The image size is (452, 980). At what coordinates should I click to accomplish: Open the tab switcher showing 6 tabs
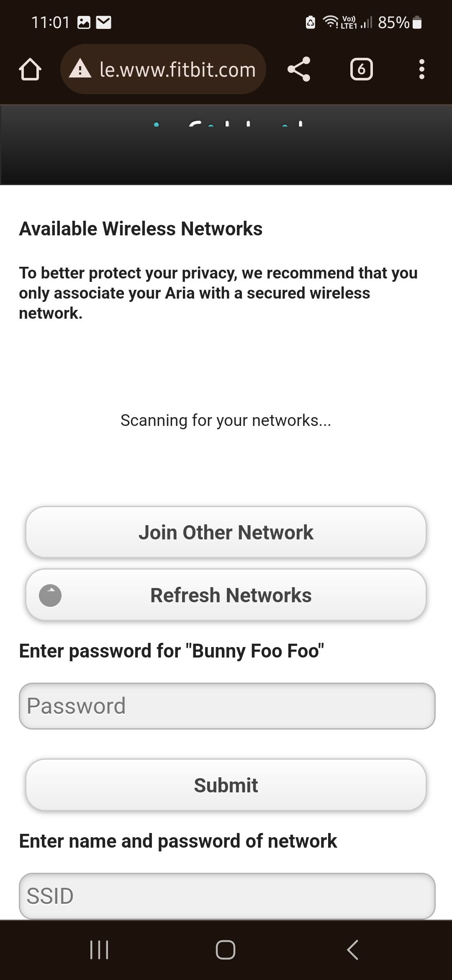361,69
